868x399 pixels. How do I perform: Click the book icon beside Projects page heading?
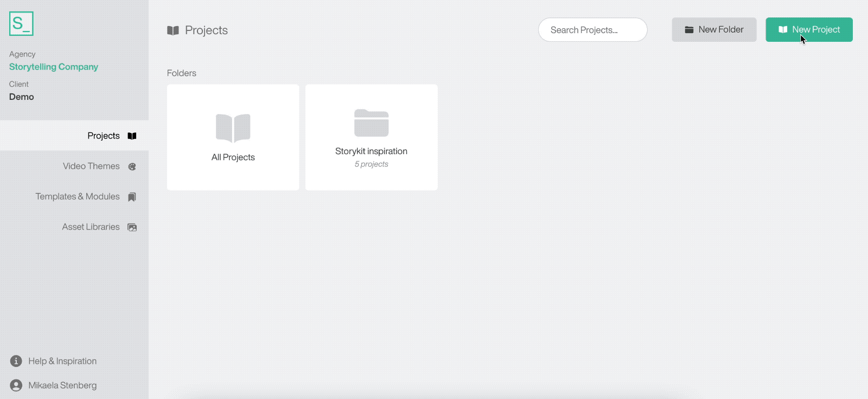(173, 30)
